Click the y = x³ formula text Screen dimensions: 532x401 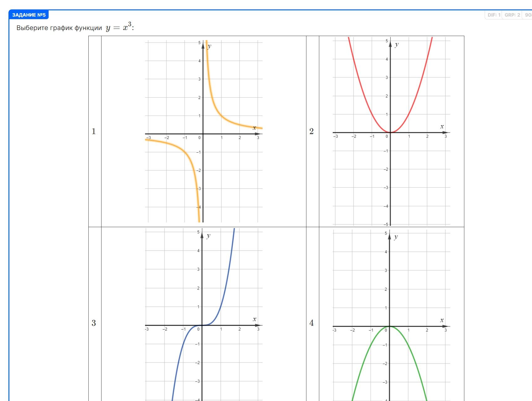pyautogui.click(x=119, y=27)
